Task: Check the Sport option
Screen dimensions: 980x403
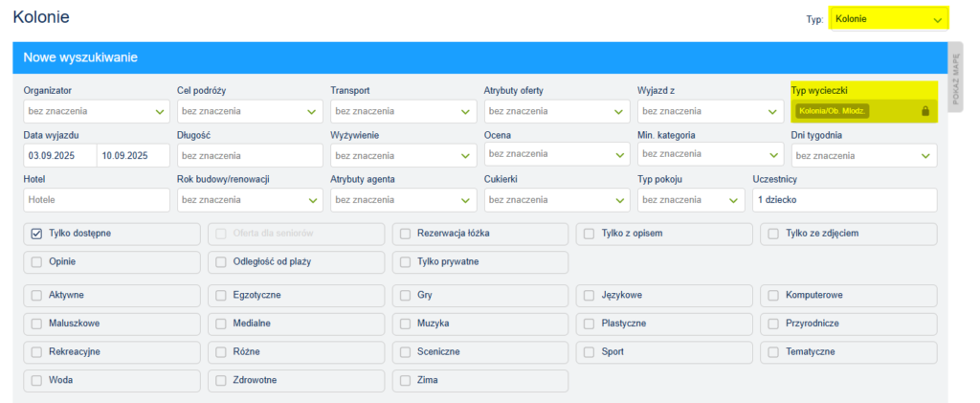Action: (590, 351)
